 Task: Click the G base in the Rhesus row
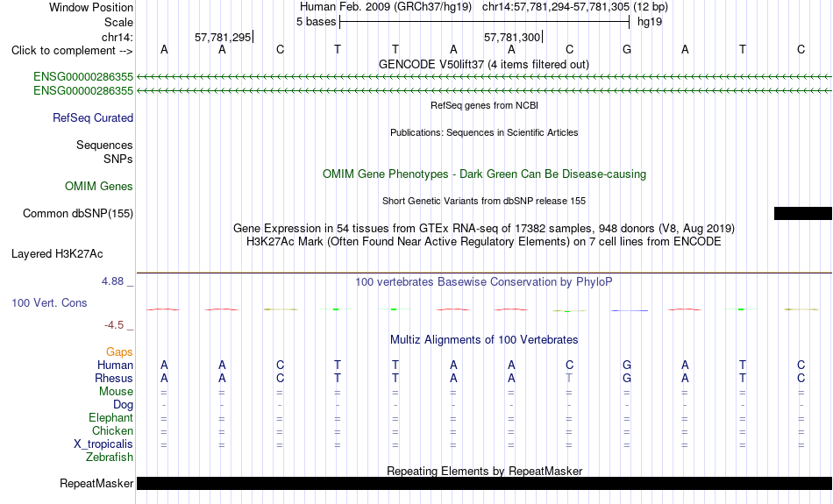[627, 378]
